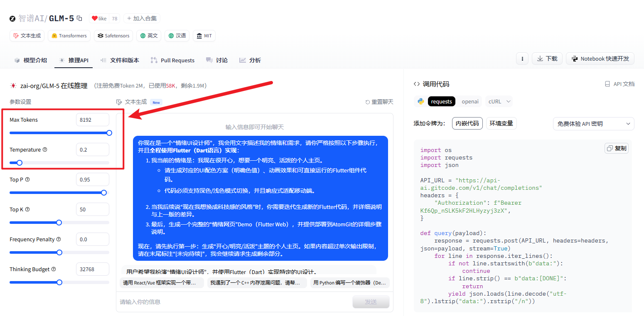The height and width of the screenshot is (316, 644).
Task: Copy model name icon next to GLM-5
Action: (x=79, y=18)
